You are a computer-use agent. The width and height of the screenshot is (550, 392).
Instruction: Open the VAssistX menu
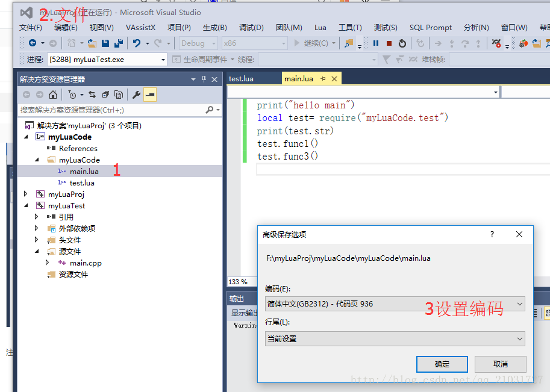[x=140, y=28]
